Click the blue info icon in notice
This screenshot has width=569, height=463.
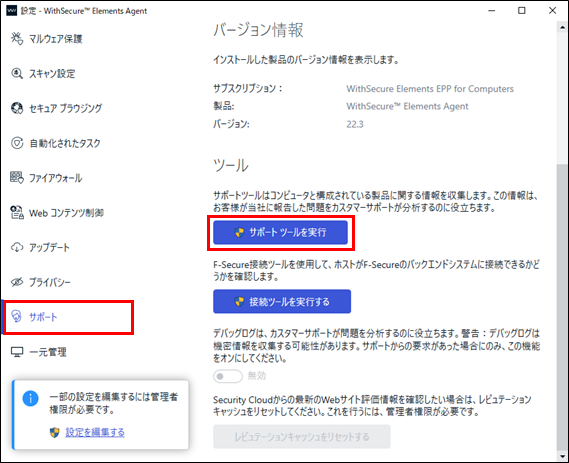click(30, 398)
